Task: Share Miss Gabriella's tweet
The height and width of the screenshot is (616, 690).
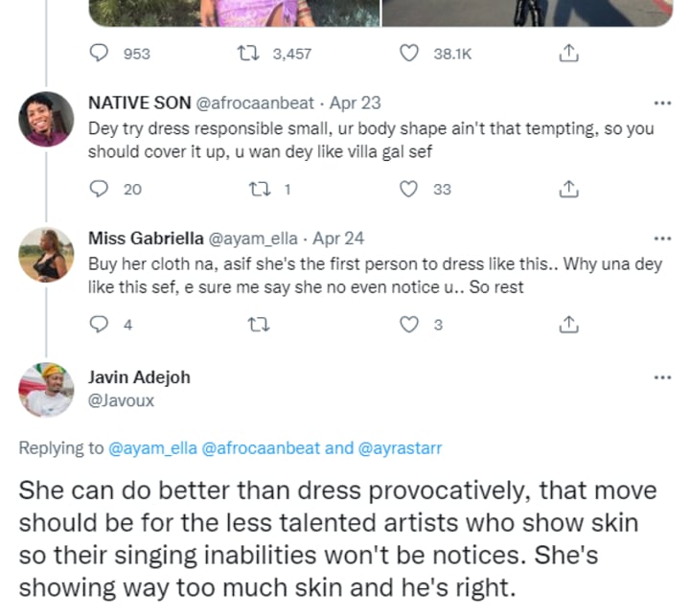Action: pos(567,325)
